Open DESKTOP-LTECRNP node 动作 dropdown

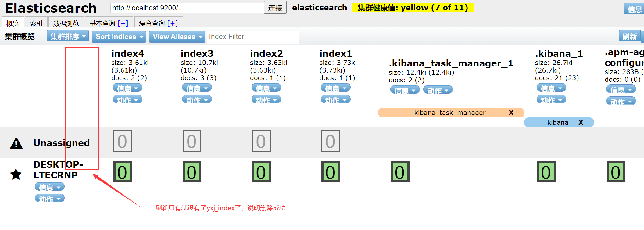(50, 199)
